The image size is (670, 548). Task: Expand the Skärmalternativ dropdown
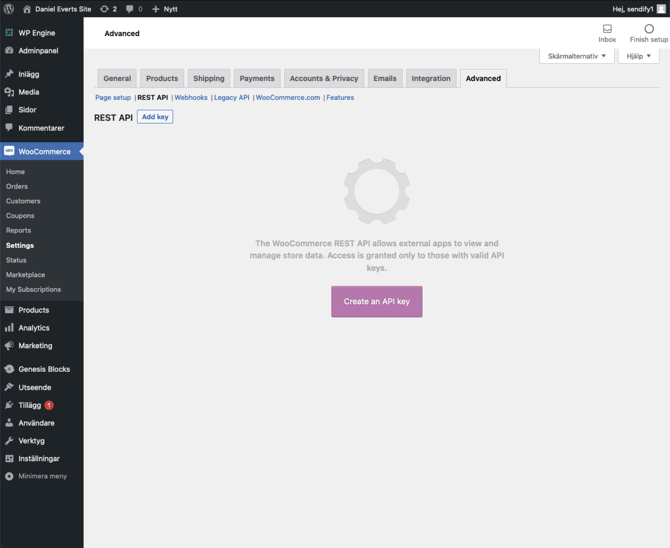(577, 56)
